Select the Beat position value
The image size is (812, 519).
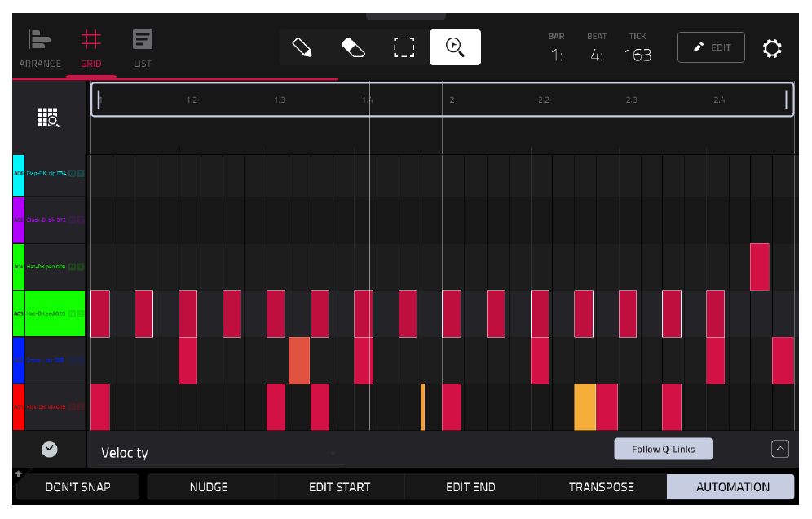coord(597,55)
